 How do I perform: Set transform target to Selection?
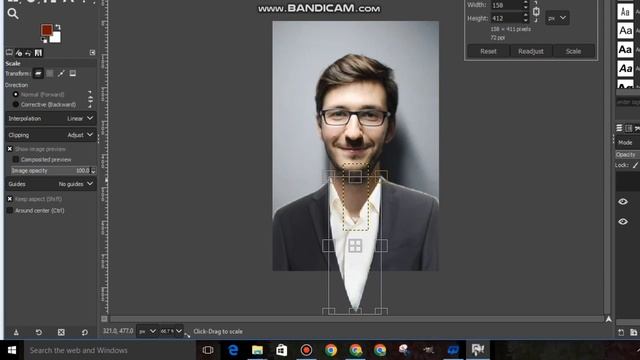[x=50, y=73]
